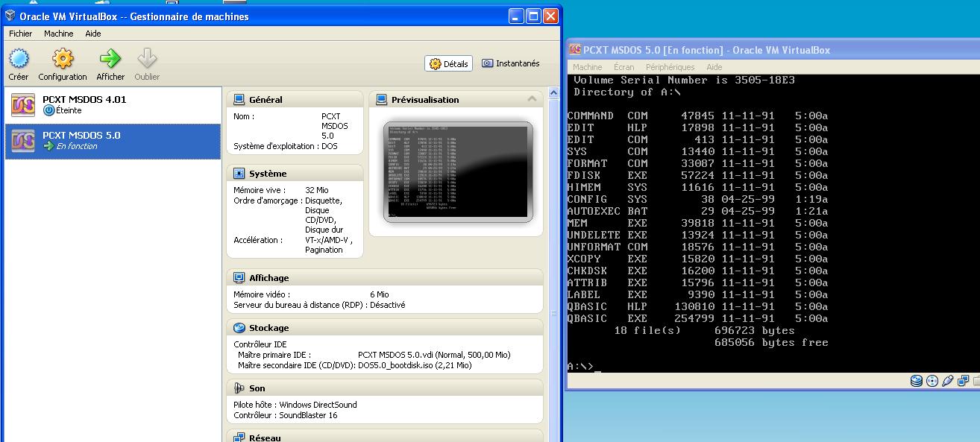Open the Machine menu in the VM window
980x442 pixels.
point(588,67)
